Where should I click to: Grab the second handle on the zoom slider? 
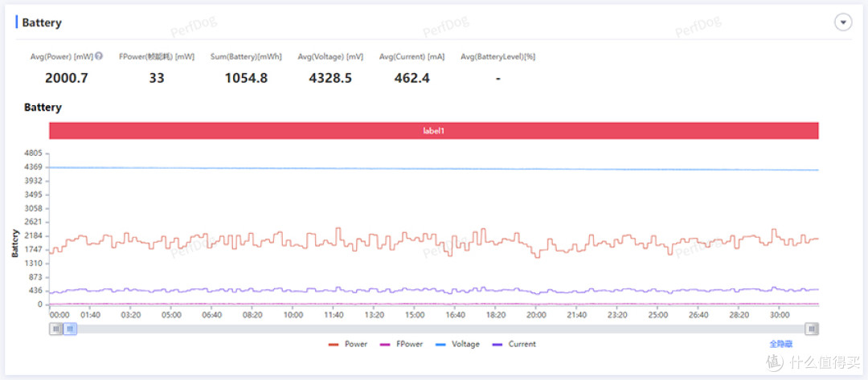coord(70,329)
